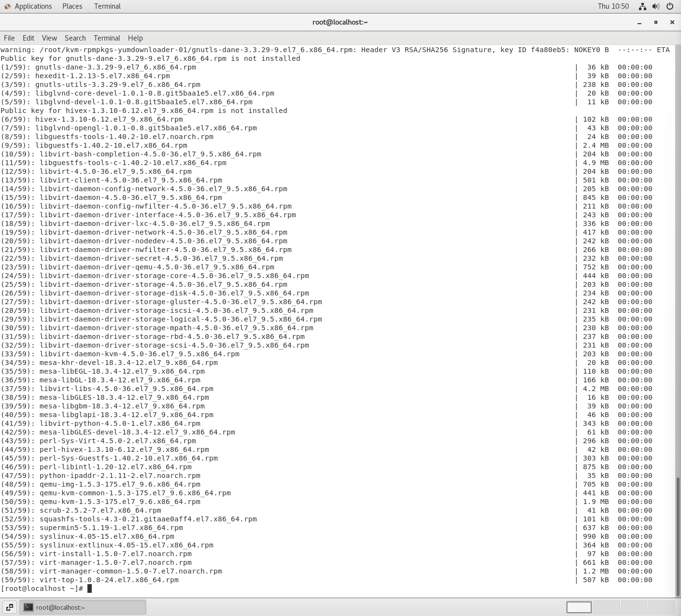681x616 pixels.
Task: Click the volume speaker icon
Action: [656, 6]
